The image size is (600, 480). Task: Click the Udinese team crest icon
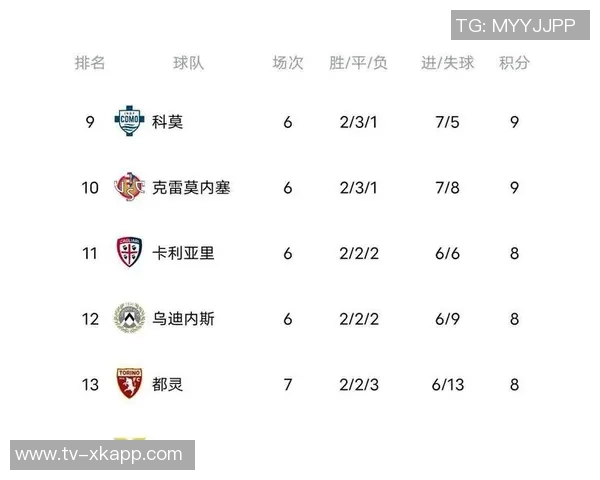pyautogui.click(x=129, y=319)
